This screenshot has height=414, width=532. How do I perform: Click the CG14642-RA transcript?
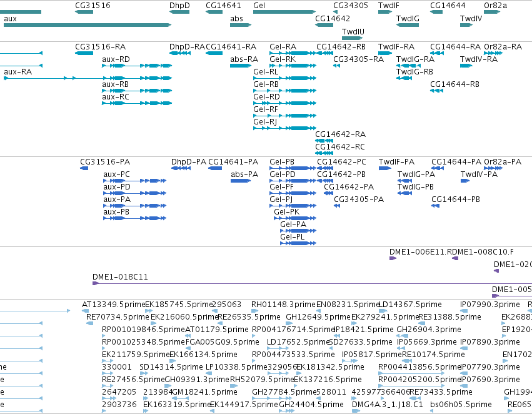click(324, 141)
